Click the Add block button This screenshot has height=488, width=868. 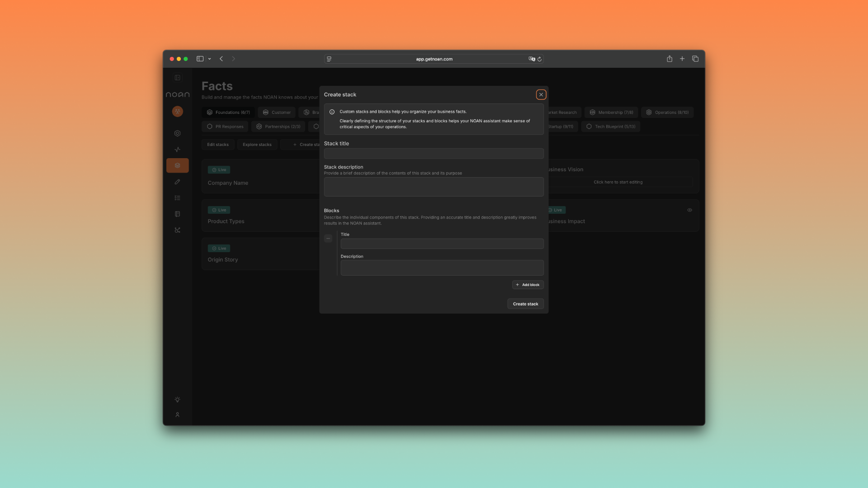pos(528,285)
